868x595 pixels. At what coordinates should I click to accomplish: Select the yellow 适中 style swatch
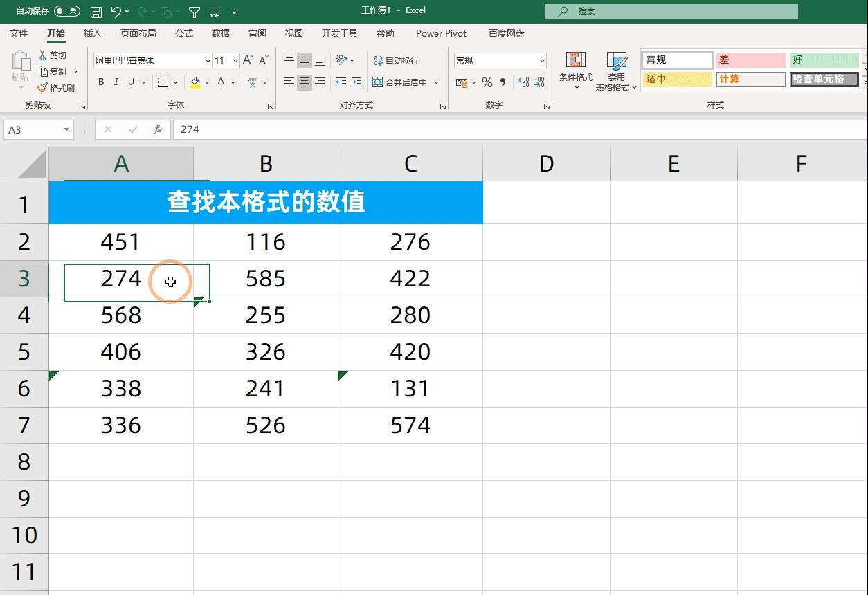pos(676,79)
